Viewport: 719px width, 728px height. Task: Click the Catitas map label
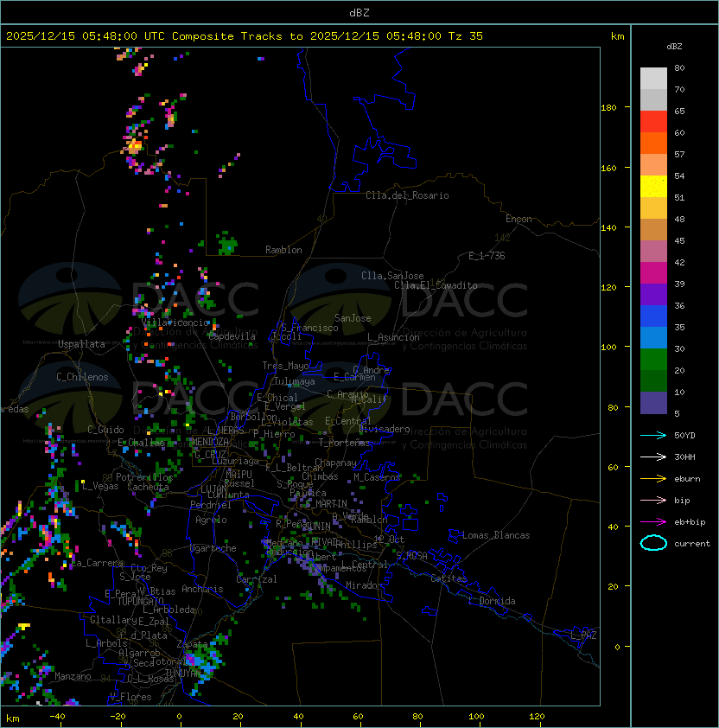[449, 578]
